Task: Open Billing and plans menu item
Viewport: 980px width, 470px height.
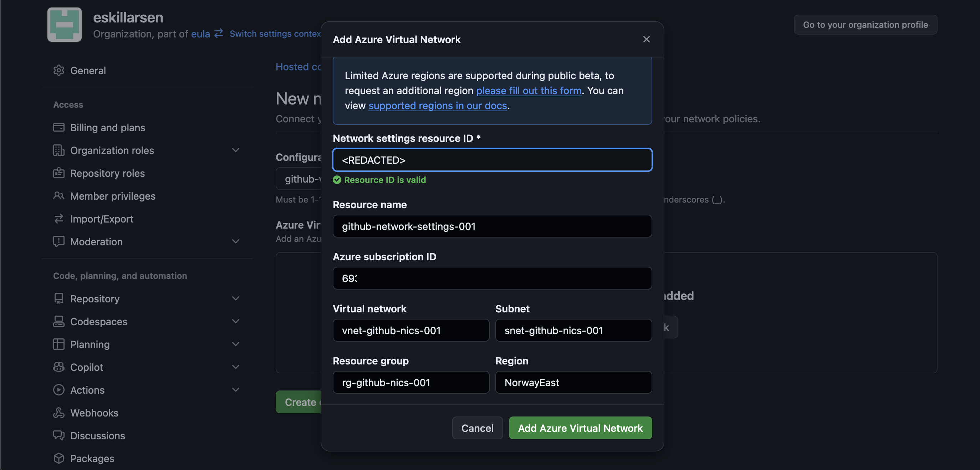Action: tap(147, 127)
